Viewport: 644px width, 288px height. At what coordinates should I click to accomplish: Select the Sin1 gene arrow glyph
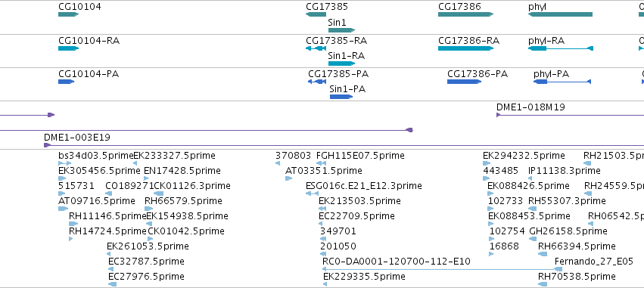(x=341, y=30)
